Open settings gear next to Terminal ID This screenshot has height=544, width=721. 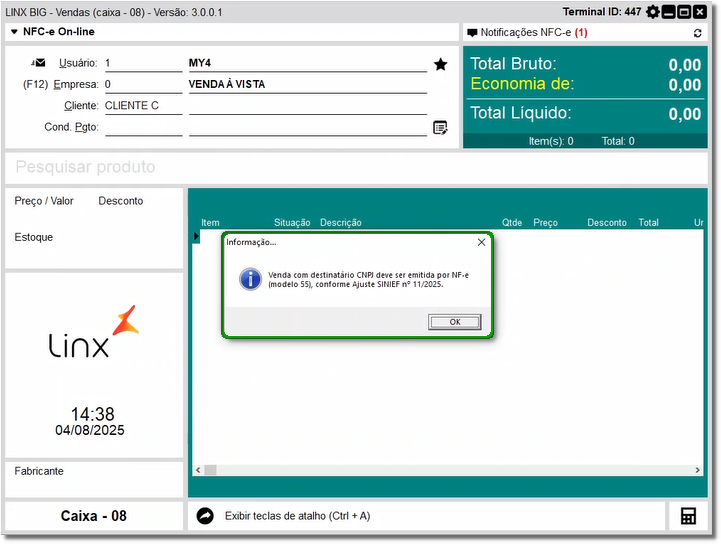(652, 12)
